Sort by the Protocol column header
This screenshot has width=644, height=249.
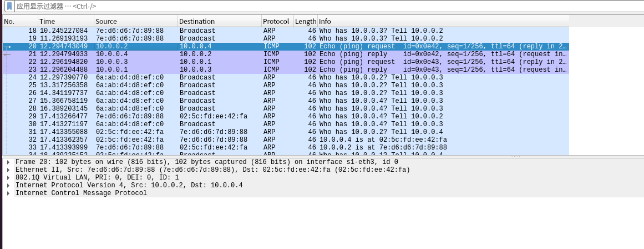(x=278, y=22)
